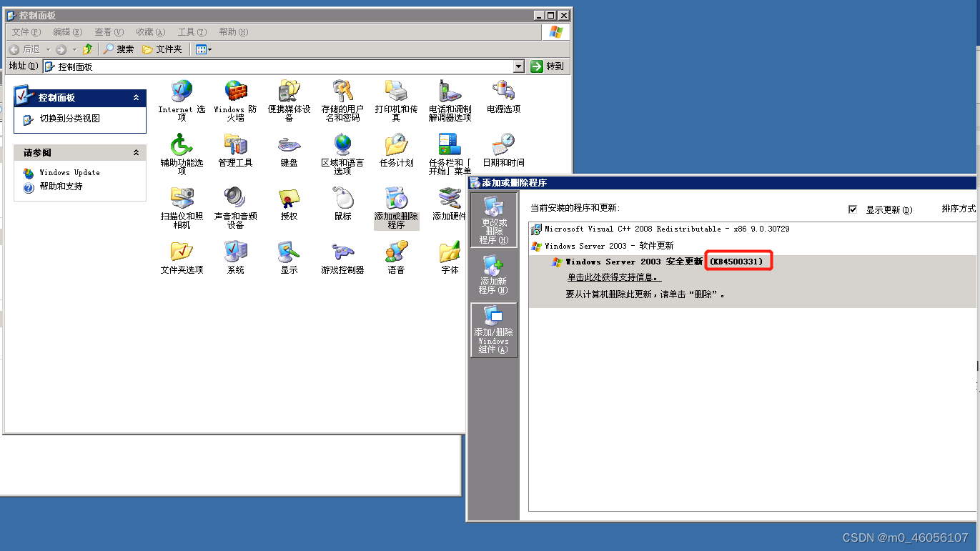The width and height of the screenshot is (980, 551).
Task: Open the 授权 icon
Action: point(289,204)
